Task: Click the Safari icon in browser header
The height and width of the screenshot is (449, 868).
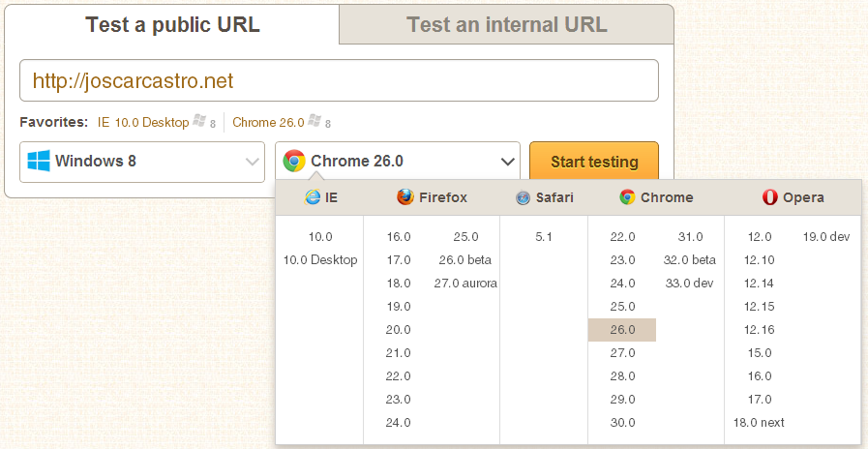Action: point(523,197)
